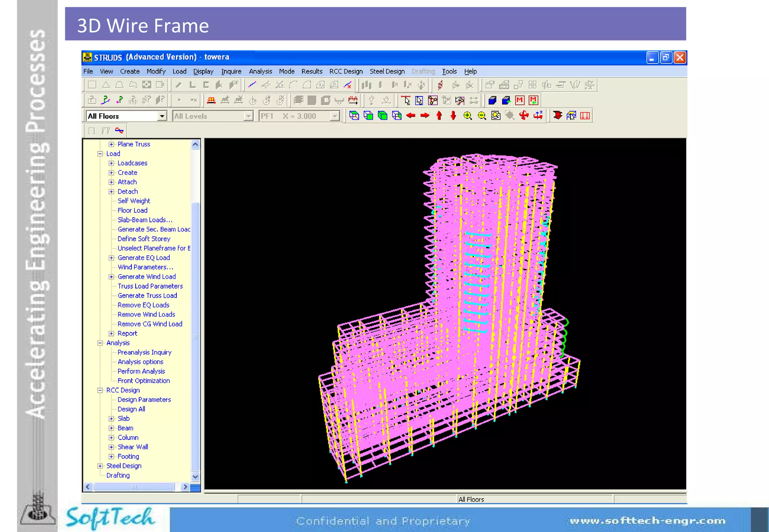
Task: Click the solid green cube view icon
Action: point(383,116)
